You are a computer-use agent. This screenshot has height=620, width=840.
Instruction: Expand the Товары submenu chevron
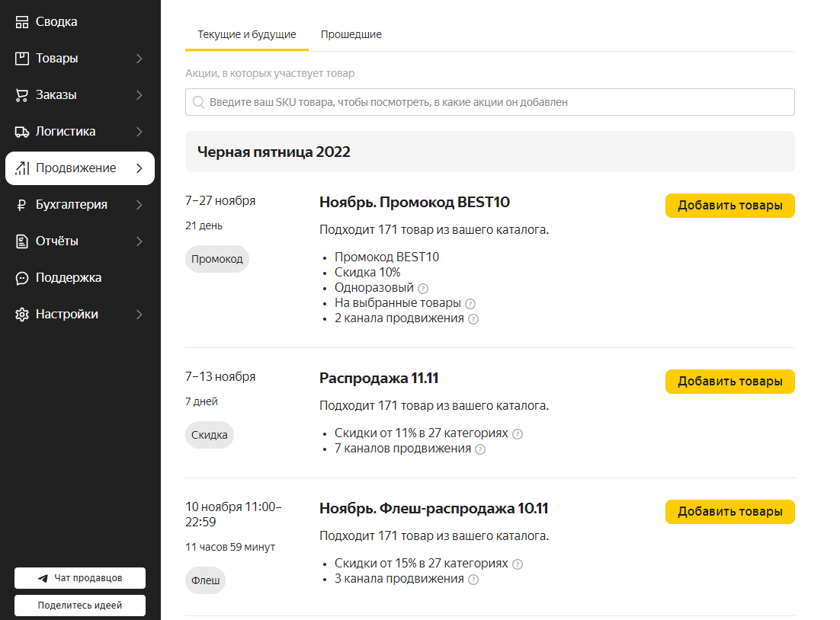click(x=139, y=59)
